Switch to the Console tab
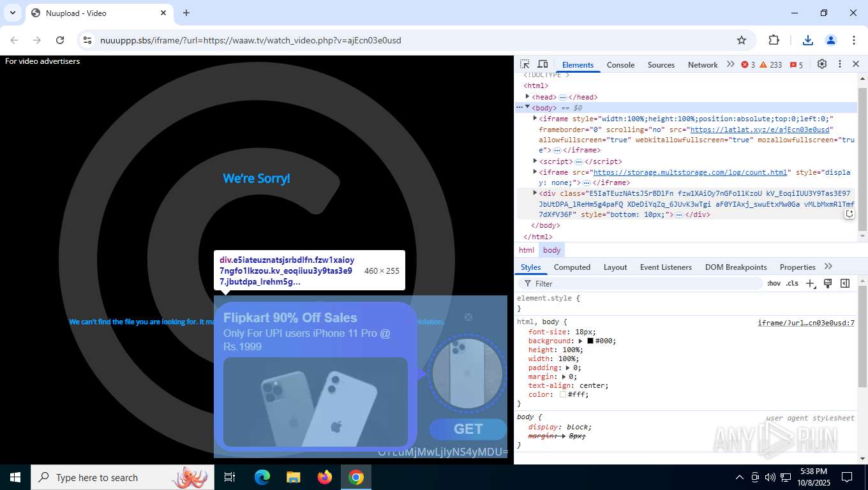Screen dimensions: 868x490 point(620,64)
